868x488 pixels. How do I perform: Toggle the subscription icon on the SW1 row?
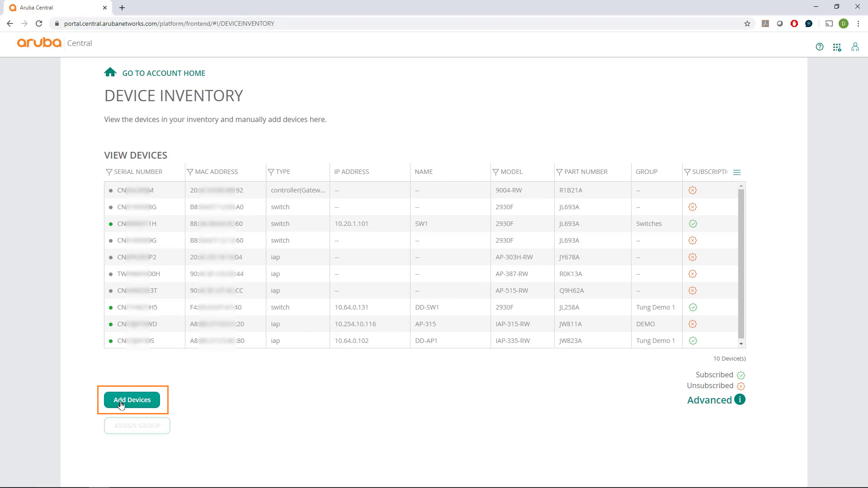(693, 223)
